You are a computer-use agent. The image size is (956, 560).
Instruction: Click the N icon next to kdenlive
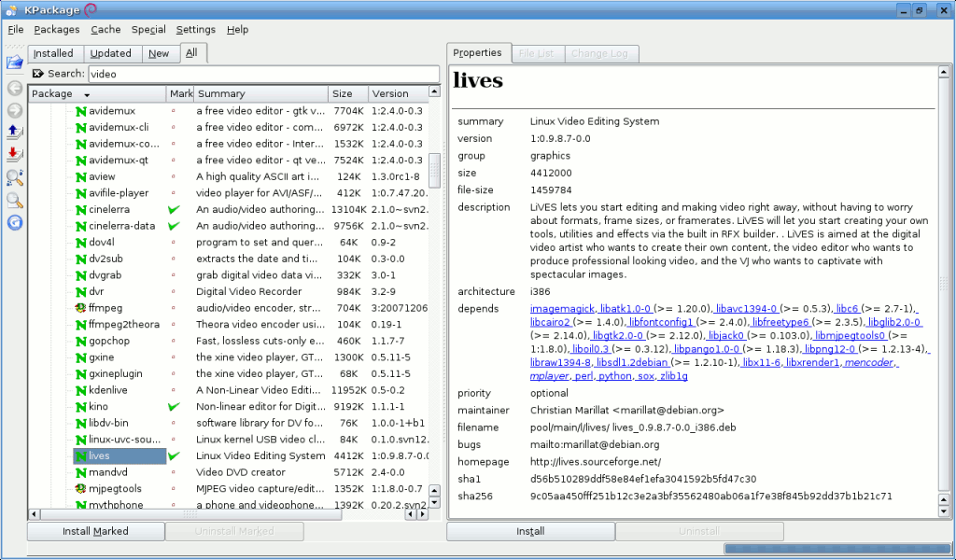[80, 390]
